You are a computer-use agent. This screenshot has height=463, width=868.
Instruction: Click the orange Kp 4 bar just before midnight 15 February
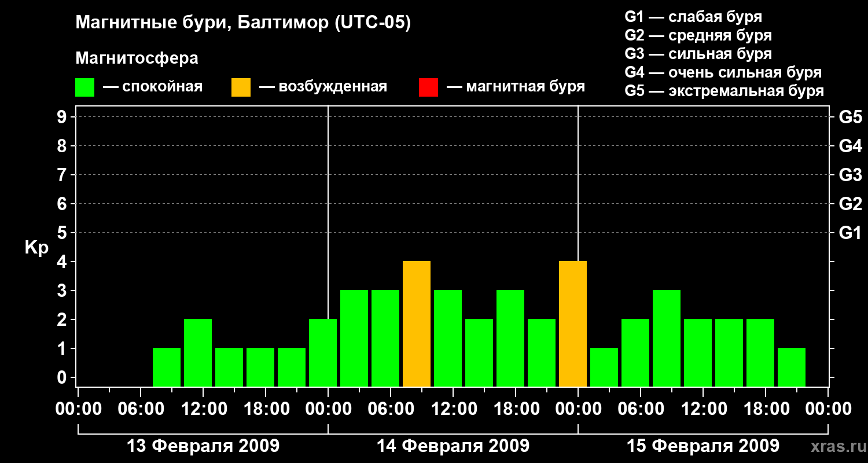(573, 324)
